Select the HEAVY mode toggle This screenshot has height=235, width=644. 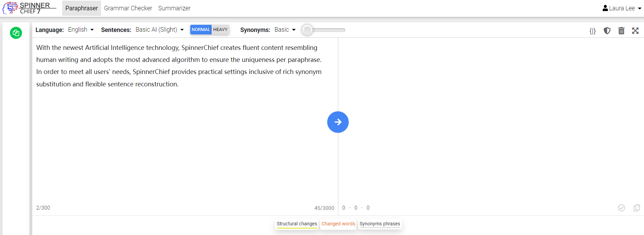click(x=221, y=30)
